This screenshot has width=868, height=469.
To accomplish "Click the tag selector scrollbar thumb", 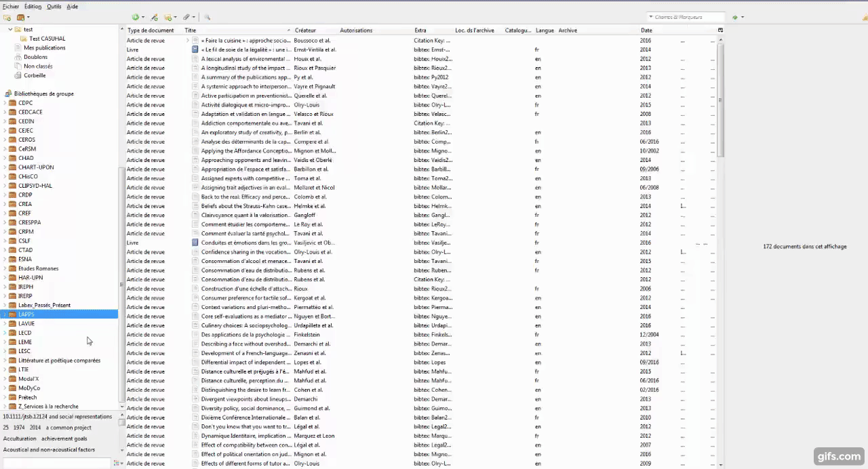I will 122,422.
